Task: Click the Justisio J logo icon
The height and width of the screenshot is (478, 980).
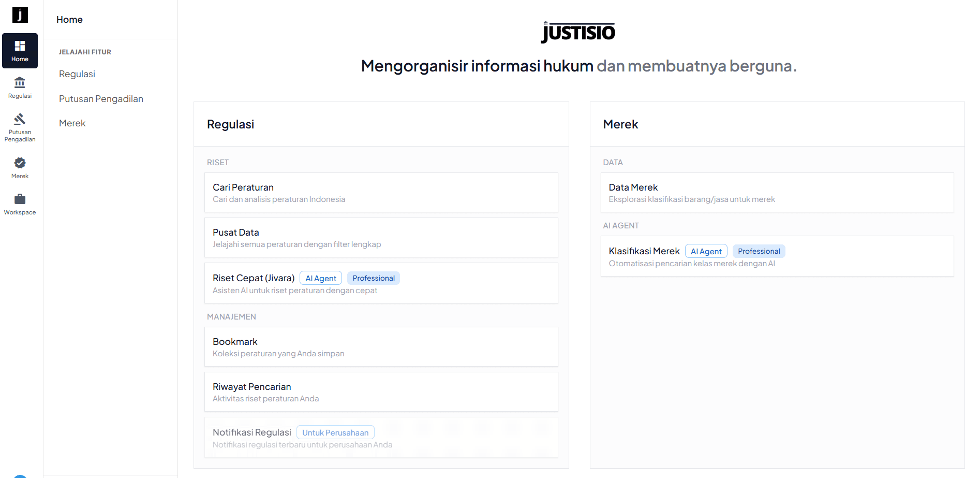Action: [x=20, y=15]
